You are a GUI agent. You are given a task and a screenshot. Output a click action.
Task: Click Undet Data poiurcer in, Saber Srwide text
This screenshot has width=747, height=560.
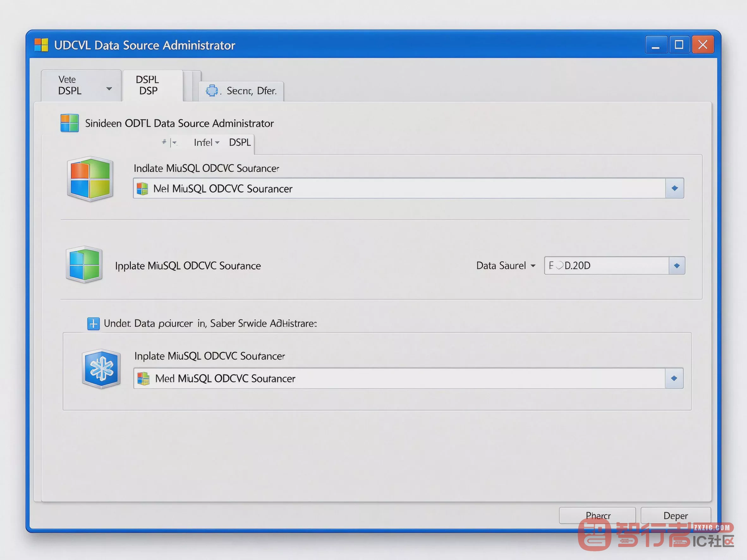pos(210,323)
